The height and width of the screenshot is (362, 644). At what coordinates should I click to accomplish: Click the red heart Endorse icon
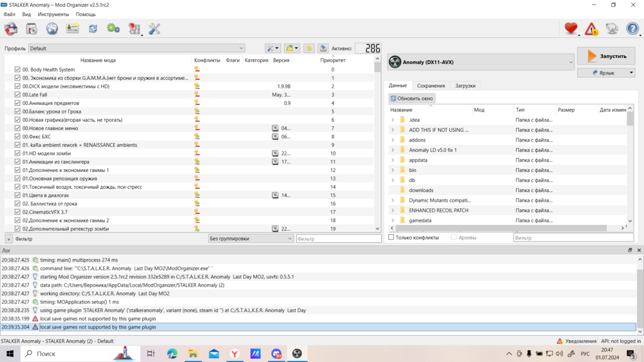coord(571,29)
